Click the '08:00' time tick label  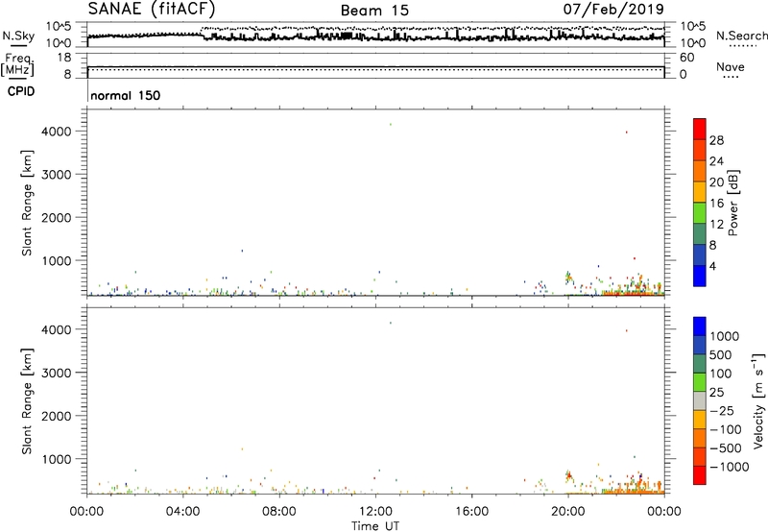279,512
